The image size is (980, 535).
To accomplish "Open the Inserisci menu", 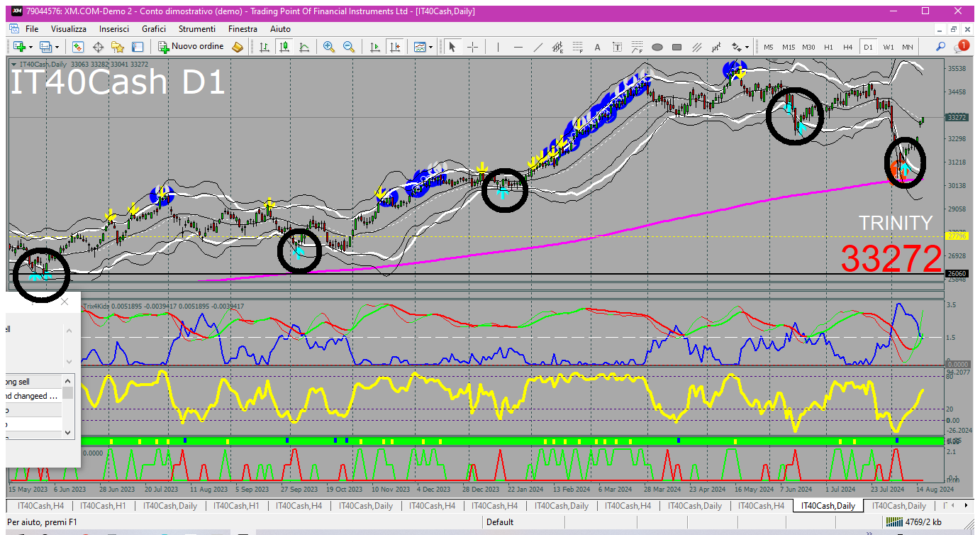I will click(x=114, y=29).
